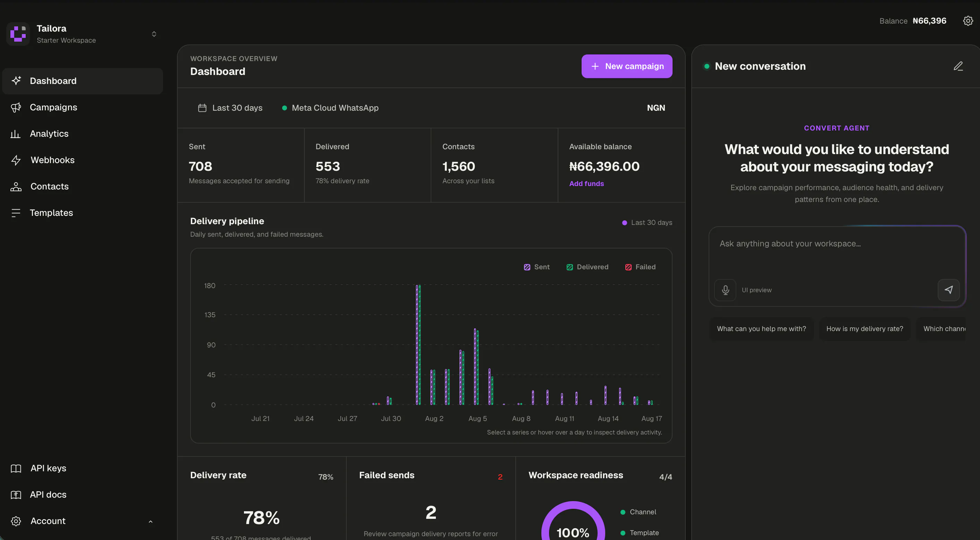The width and height of the screenshot is (980, 540).
Task: Click the Campaigns megaphone icon
Action: tap(16, 107)
